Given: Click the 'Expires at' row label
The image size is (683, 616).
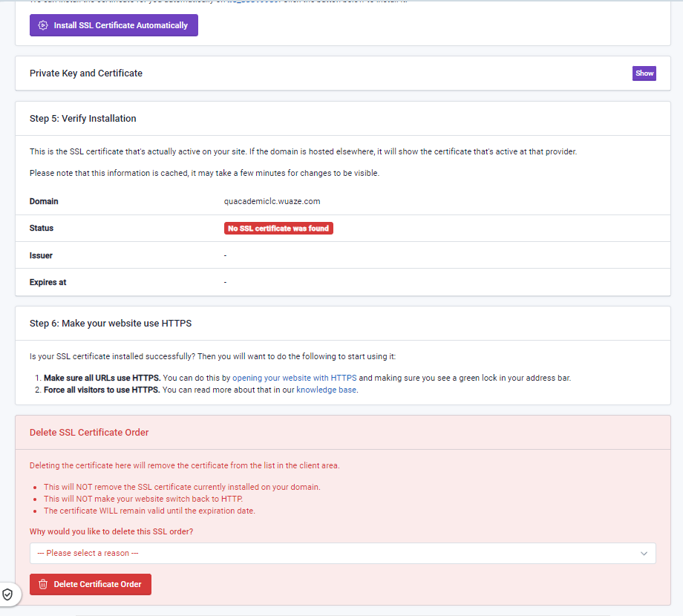Looking at the screenshot, I should pos(48,282).
